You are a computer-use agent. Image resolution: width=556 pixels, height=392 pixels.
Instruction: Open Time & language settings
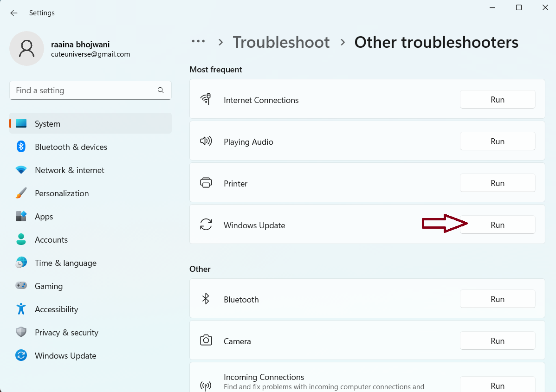[x=65, y=263]
